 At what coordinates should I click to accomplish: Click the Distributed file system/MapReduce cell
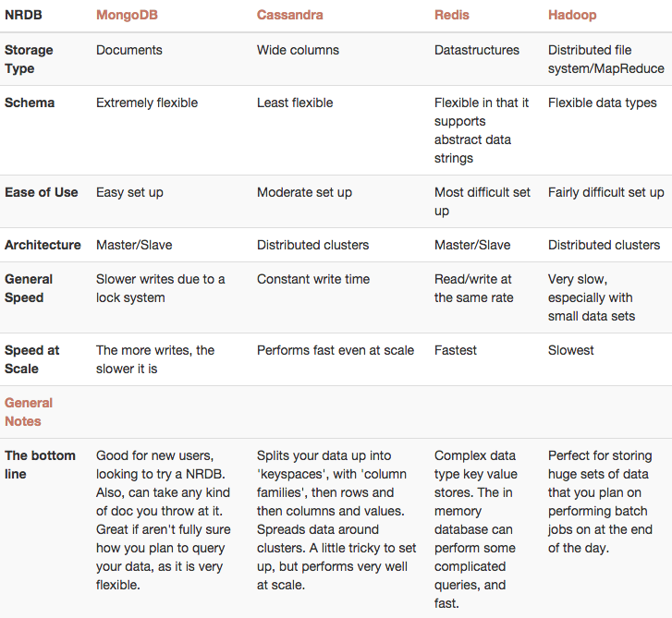pos(606,59)
